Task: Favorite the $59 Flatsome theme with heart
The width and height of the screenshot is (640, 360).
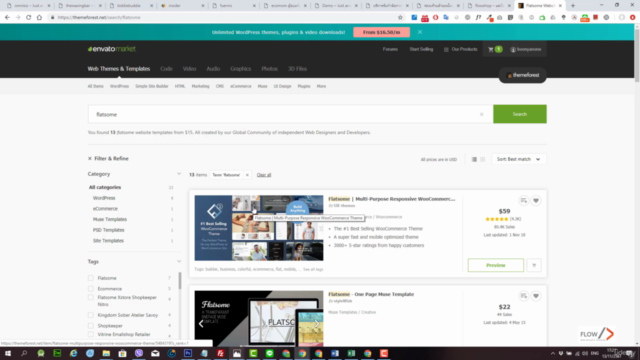Action: point(536,200)
